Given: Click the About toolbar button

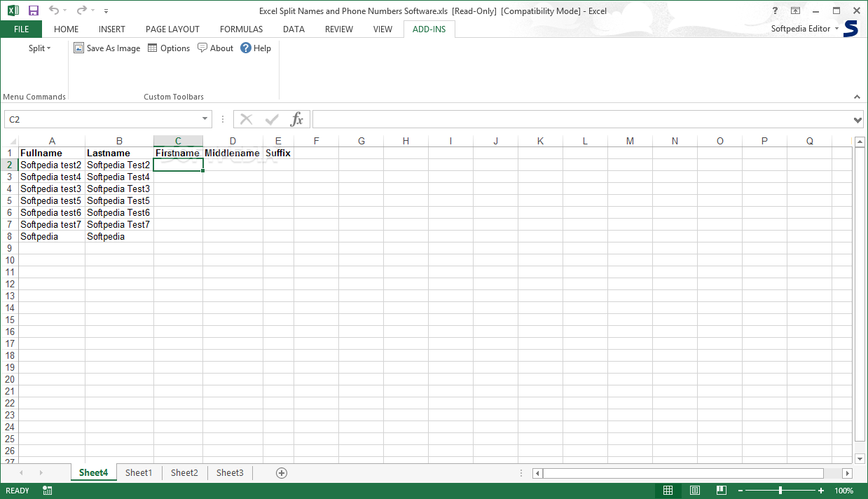Looking at the screenshot, I should tap(216, 48).
